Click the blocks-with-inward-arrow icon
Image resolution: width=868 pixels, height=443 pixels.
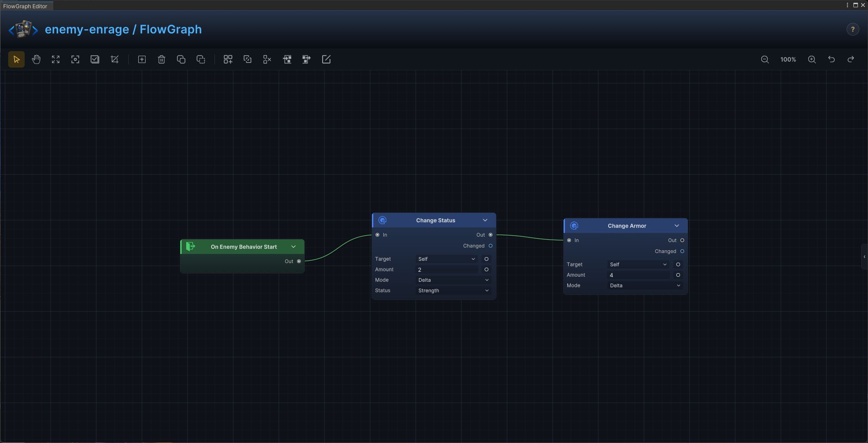[x=287, y=59]
